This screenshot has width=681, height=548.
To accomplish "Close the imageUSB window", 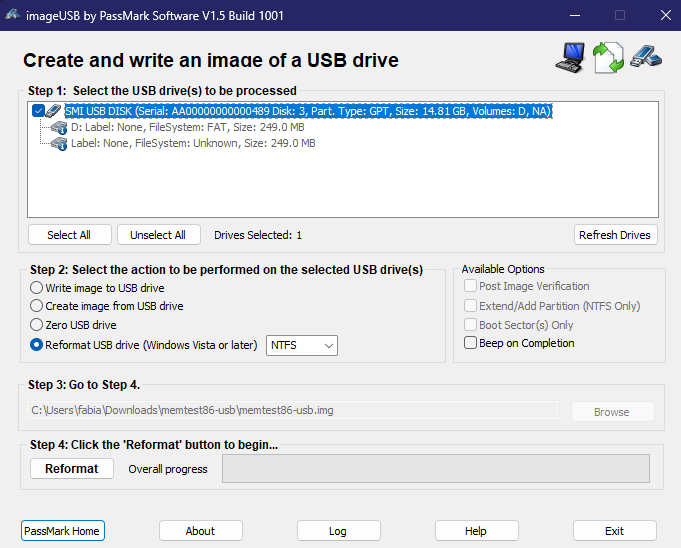I will 665,15.
